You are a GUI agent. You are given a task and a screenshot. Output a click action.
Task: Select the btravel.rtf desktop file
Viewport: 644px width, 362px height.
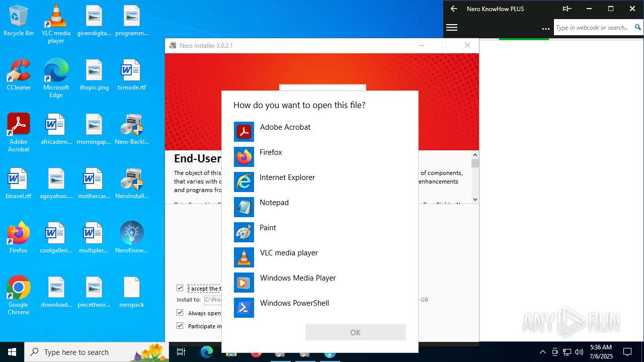(x=19, y=184)
